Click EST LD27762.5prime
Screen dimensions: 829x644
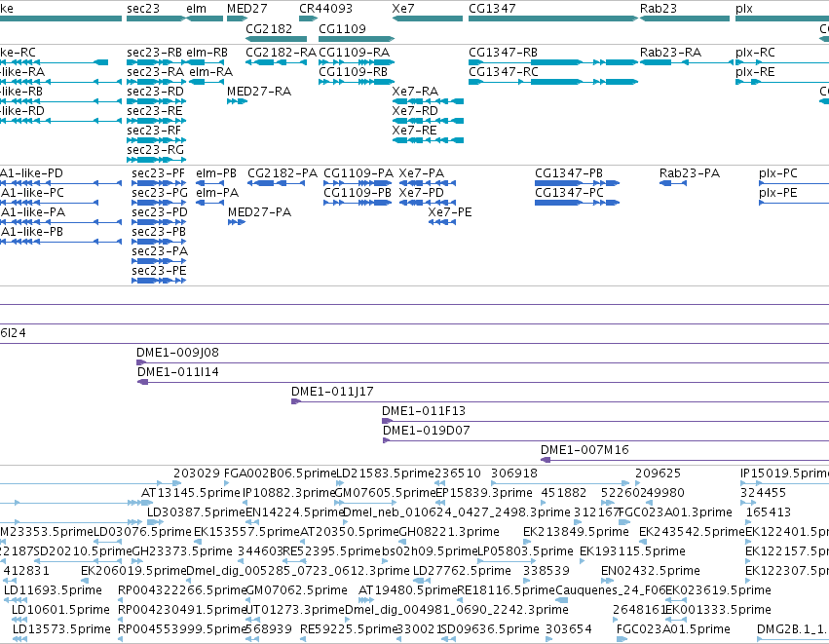pyautogui.click(x=462, y=571)
